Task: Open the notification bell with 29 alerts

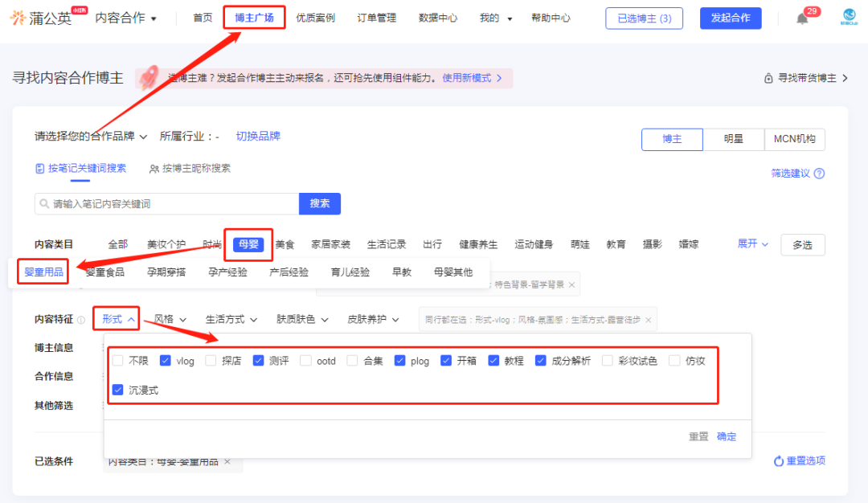Action: point(801,18)
